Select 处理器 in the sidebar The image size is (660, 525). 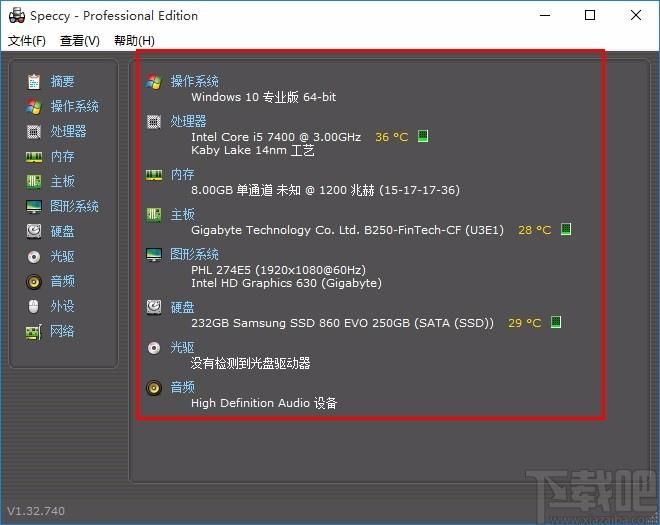pos(69,131)
